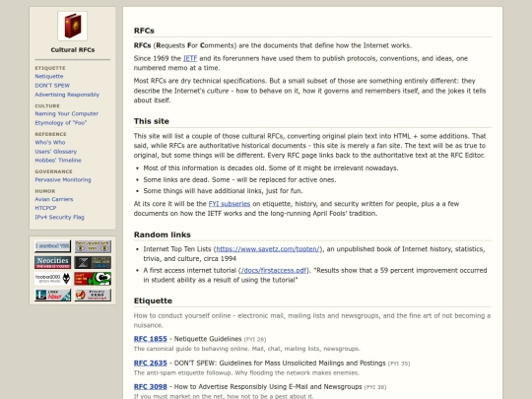This screenshot has width=532, height=399.
Task: Click the pale blue Y2K badge
Action: pyautogui.click(x=52, y=246)
